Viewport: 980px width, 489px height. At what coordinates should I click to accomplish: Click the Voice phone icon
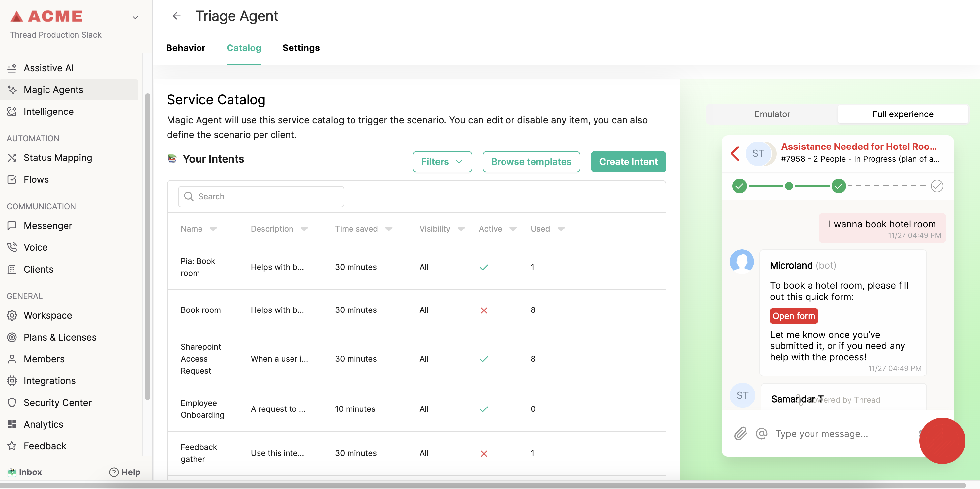tap(12, 247)
